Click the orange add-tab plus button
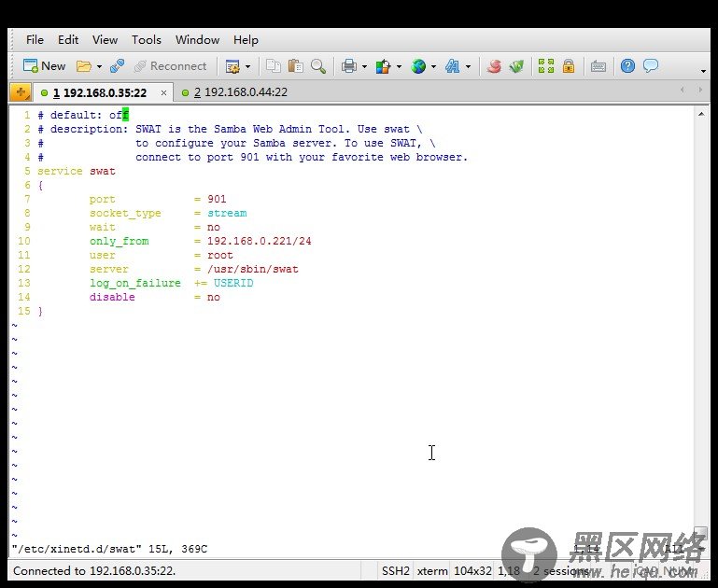 coord(21,92)
